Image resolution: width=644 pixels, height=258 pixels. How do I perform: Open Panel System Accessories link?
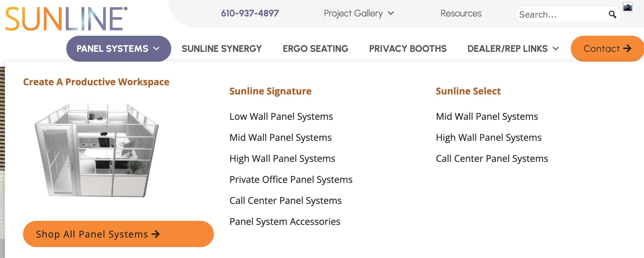[x=285, y=221]
